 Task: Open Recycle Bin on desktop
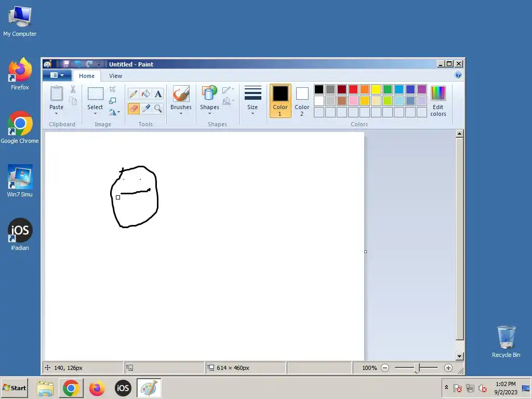coord(506,342)
